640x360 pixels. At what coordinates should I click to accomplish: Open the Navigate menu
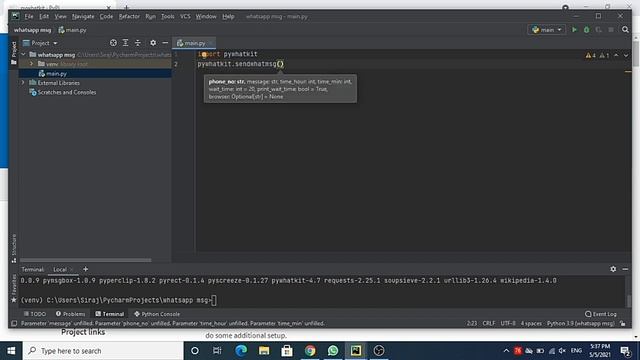(x=83, y=17)
